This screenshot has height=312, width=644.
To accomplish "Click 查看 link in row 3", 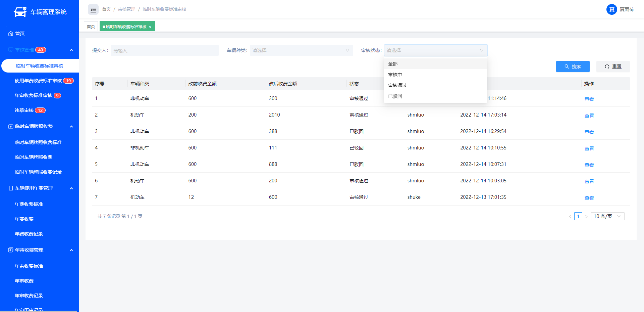I will click(x=589, y=132).
